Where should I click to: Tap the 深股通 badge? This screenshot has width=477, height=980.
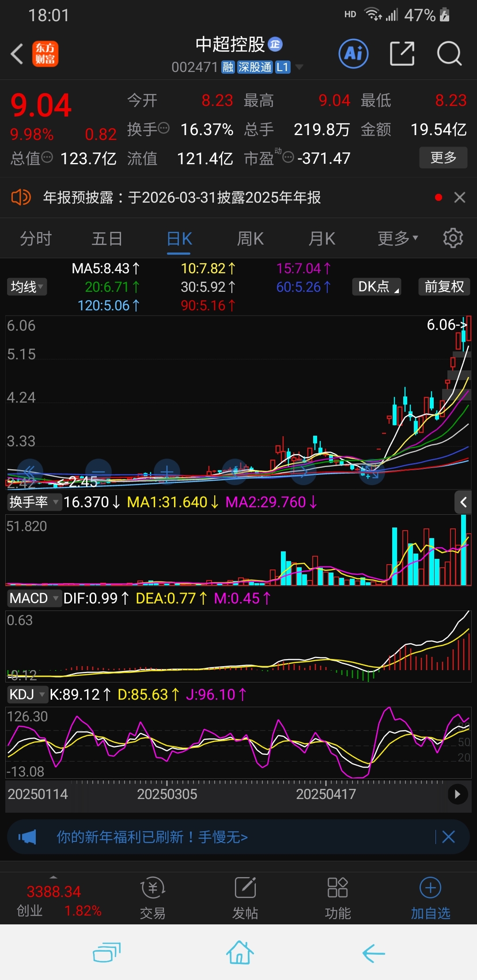(x=255, y=67)
